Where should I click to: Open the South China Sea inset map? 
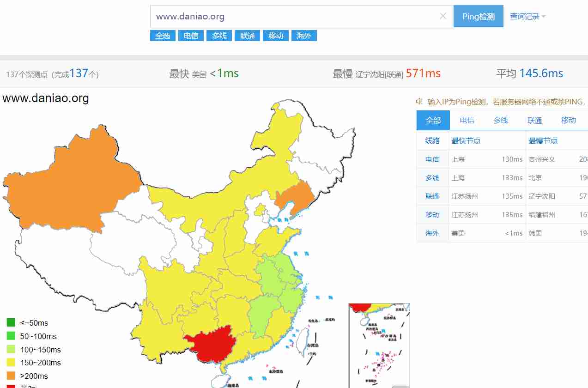pos(379,345)
